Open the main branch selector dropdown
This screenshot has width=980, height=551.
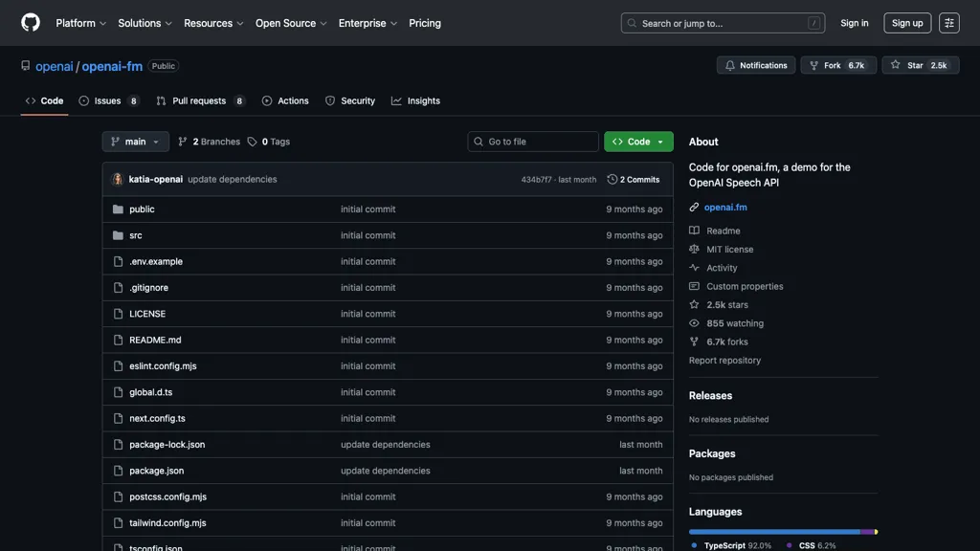[136, 142]
